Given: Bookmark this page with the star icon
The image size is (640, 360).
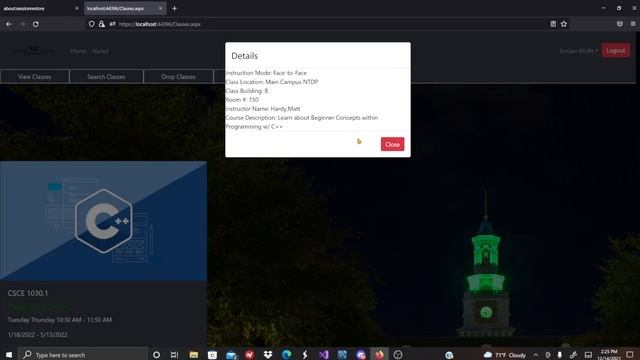Looking at the screenshot, I should [564, 24].
